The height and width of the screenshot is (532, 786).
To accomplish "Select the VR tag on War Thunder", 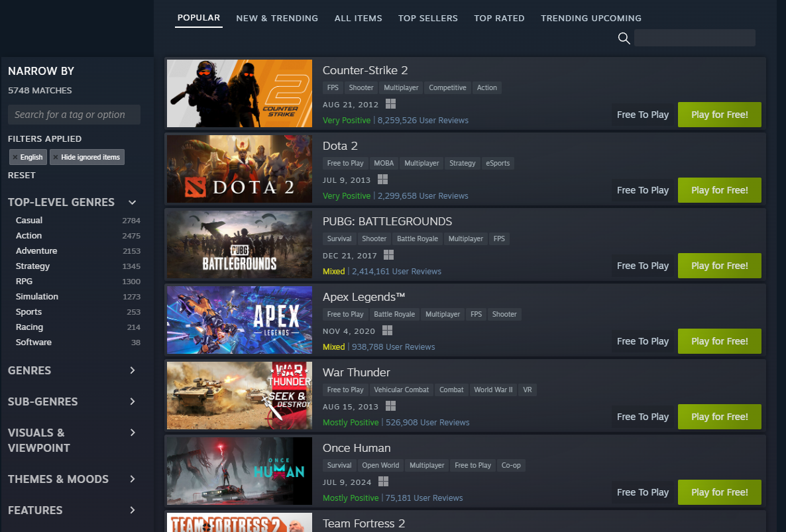I will point(528,390).
